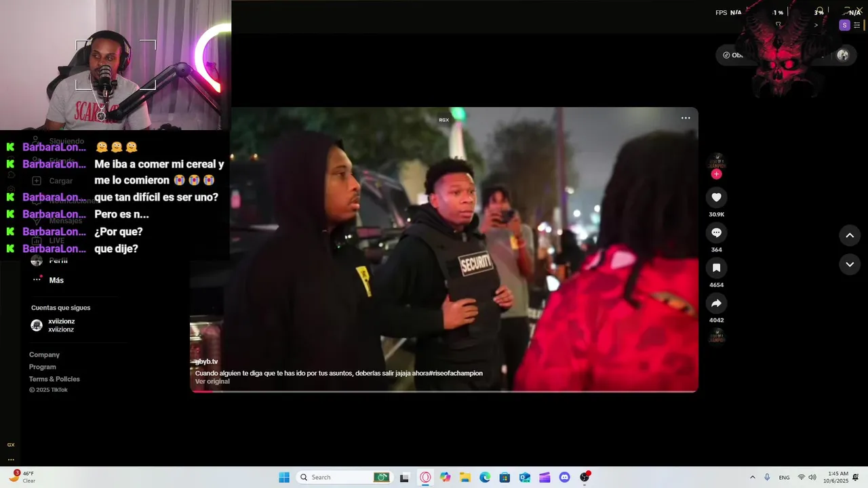This screenshot has height=488, width=868.
Task: Open the gbyb.tv username on the video
Action: coord(207,362)
